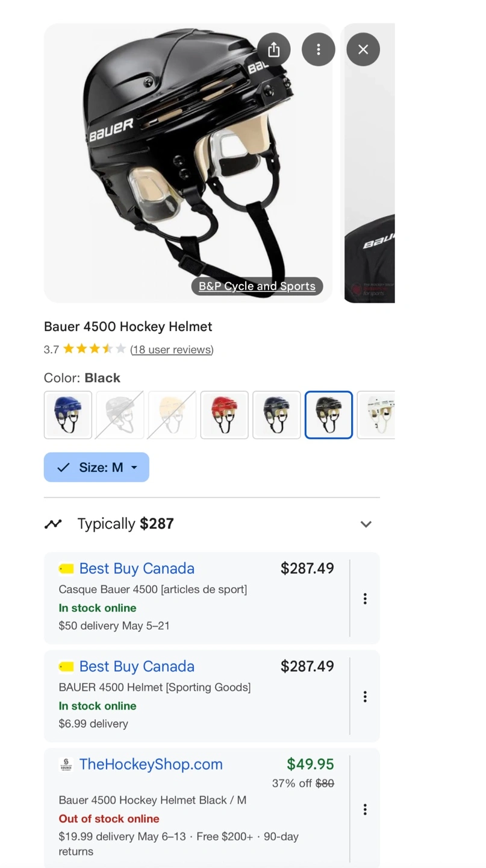View the next product image thumbnail
Image resolution: width=486 pixels, height=868 pixels.
point(369,163)
